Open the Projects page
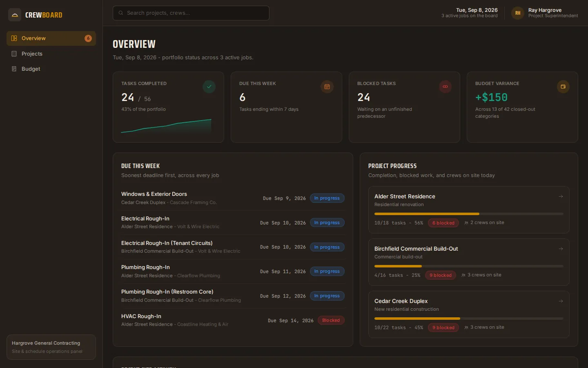This screenshot has width=588, height=368. click(51, 54)
